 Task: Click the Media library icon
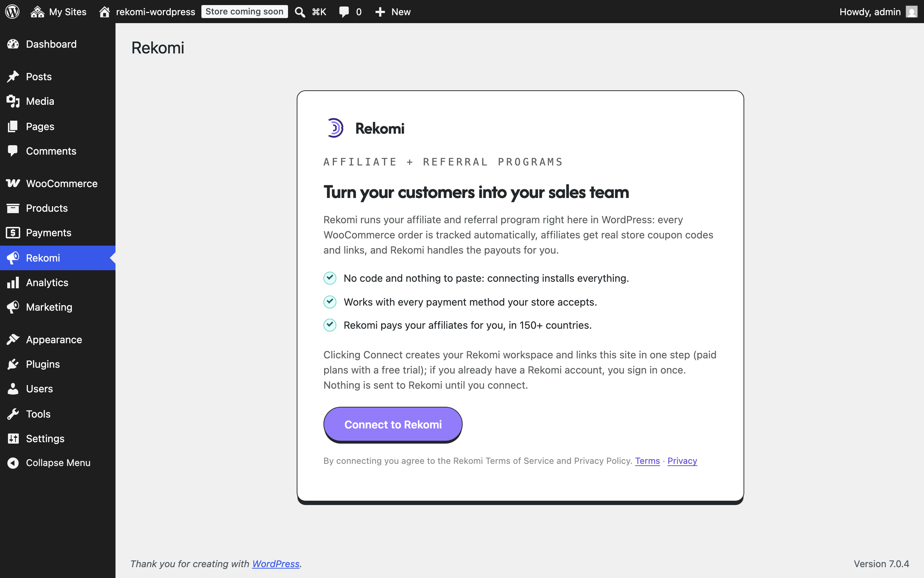coord(13,101)
